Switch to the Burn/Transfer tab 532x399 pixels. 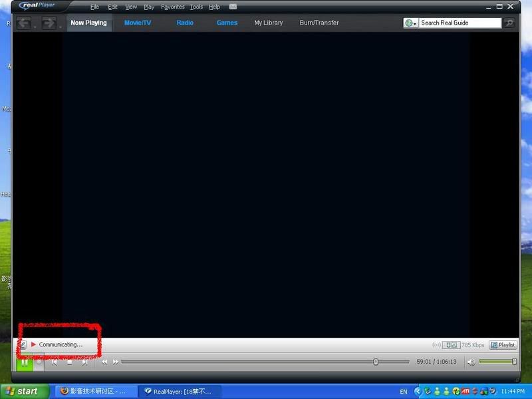coord(319,23)
